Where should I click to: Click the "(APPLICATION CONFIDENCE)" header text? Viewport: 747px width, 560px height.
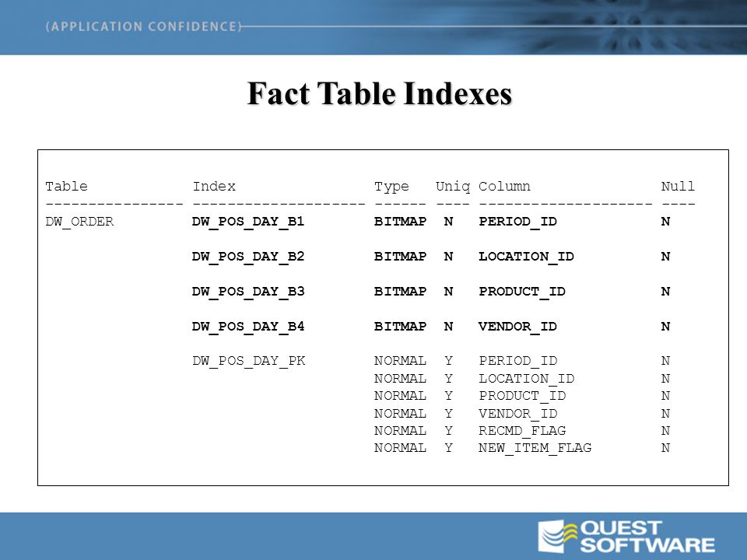[x=144, y=26]
